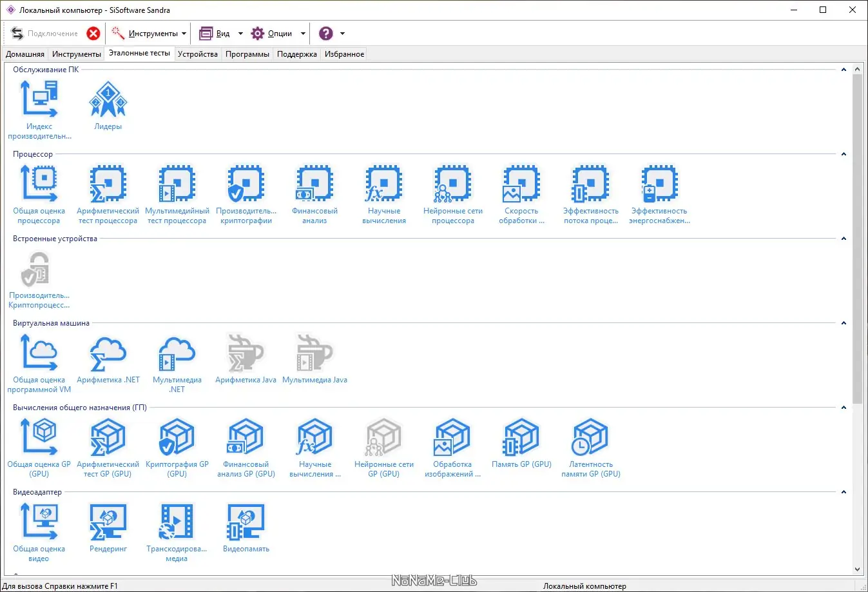Image resolution: width=868 pixels, height=592 pixels.
Task: Click the purple help question-mark button
Action: [x=326, y=34]
